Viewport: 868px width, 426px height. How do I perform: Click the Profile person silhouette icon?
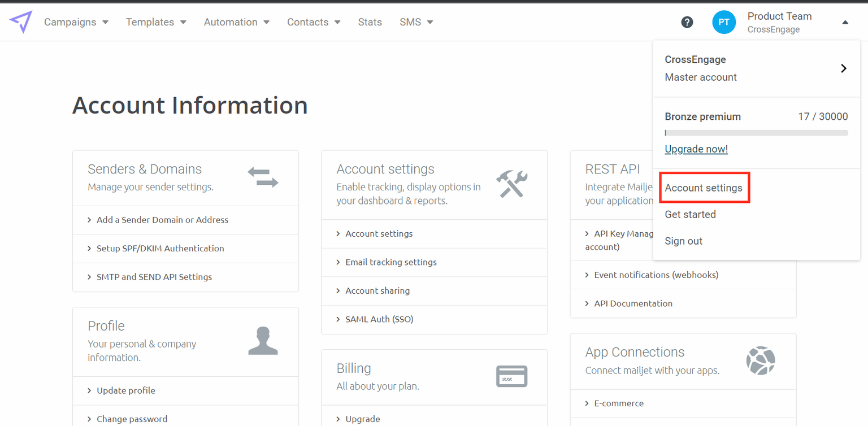point(263,341)
